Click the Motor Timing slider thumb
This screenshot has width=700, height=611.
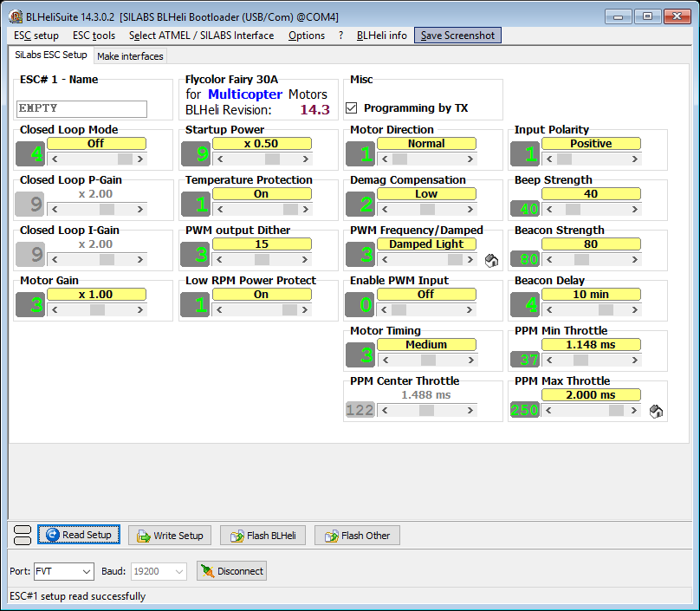click(428, 360)
